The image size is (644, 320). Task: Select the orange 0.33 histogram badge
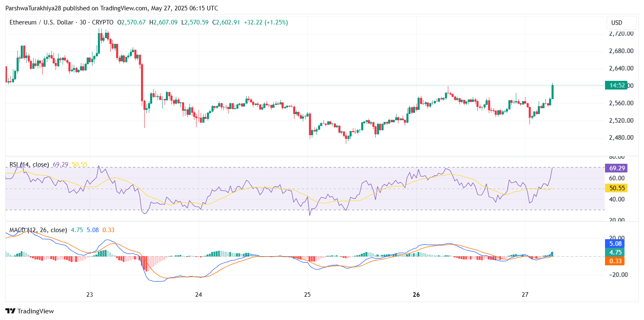[614, 261]
